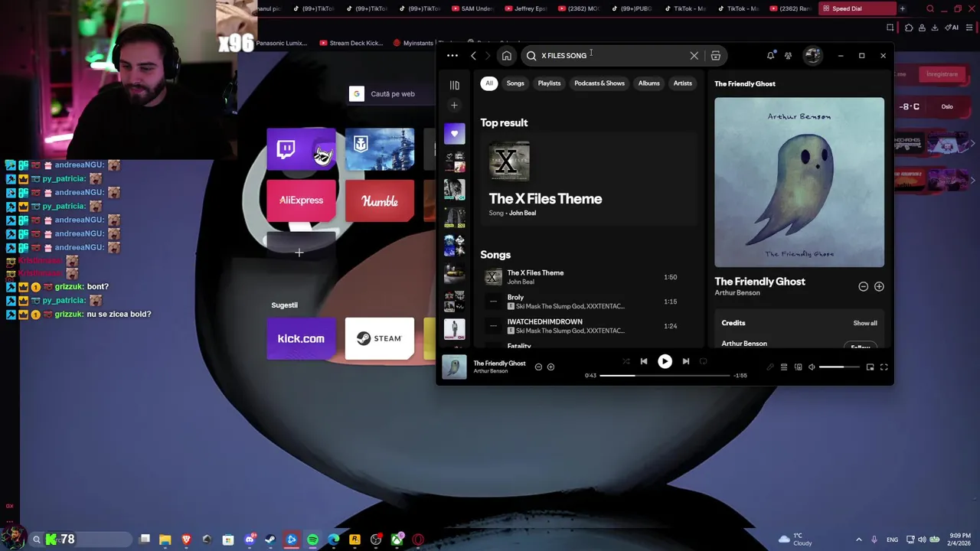Screen dimensions: 980x551
Task: Open kick.com suggested tile
Action: [x=301, y=338]
